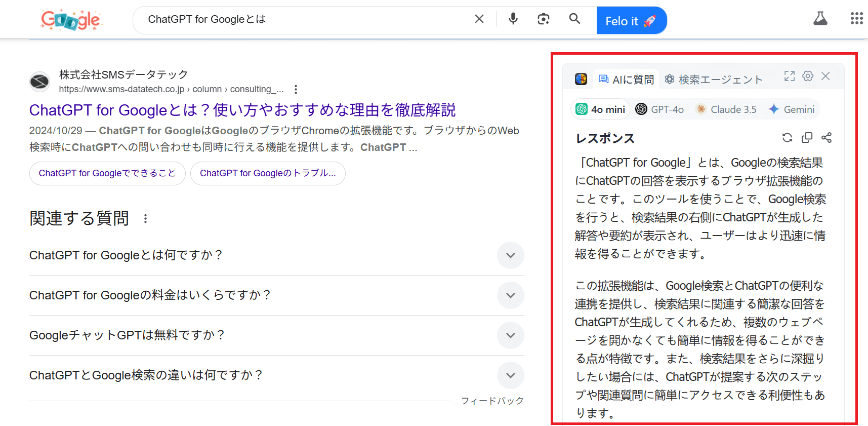Click the 株式会社SMSデータテック site name
Screen dimensions: 868x426
123,75
